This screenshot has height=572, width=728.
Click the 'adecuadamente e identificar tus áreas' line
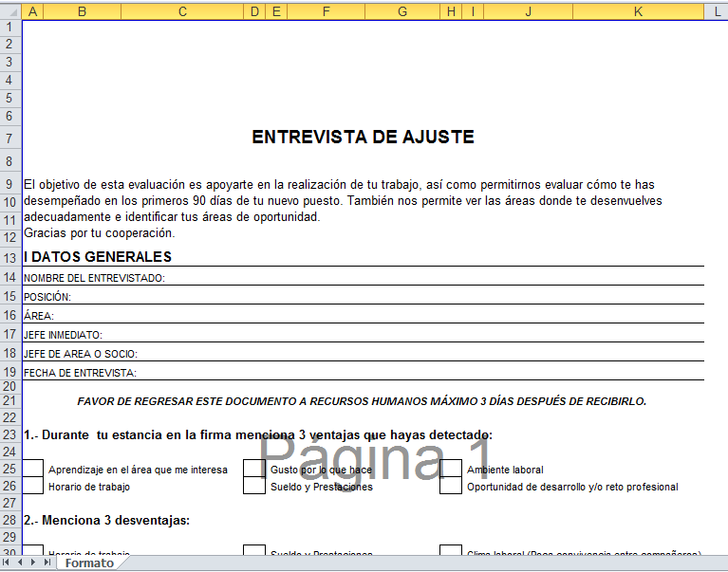tap(172, 216)
